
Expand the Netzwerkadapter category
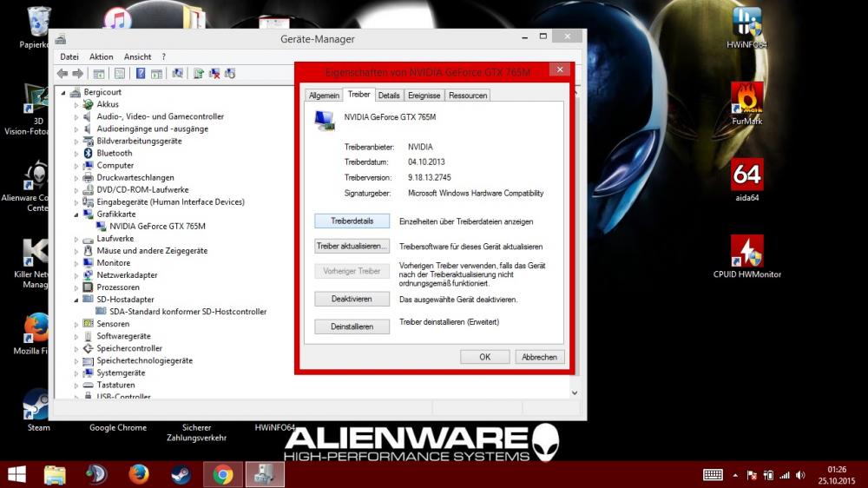(76, 275)
